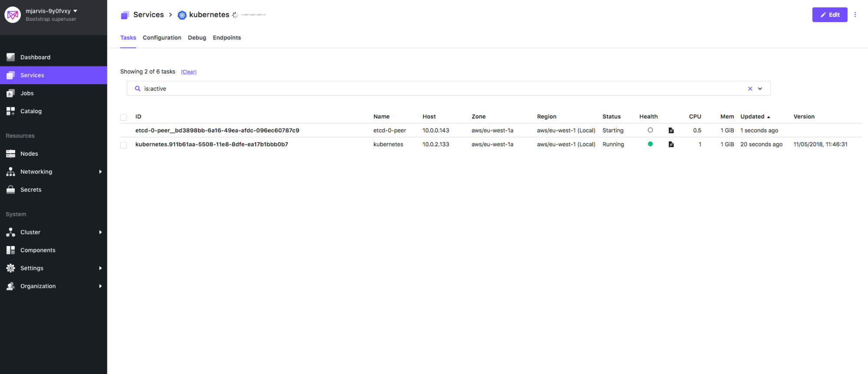Expand the Networking submenu arrow
The height and width of the screenshot is (374, 868).
(100, 172)
